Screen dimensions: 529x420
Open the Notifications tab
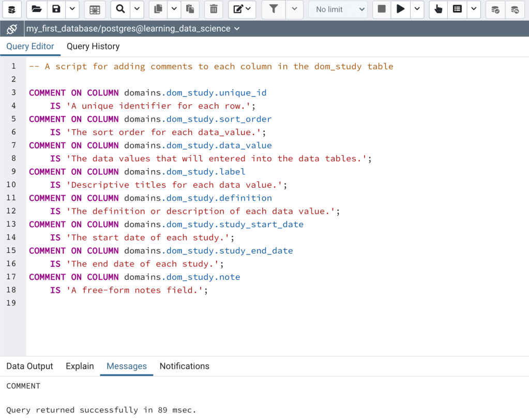184,366
